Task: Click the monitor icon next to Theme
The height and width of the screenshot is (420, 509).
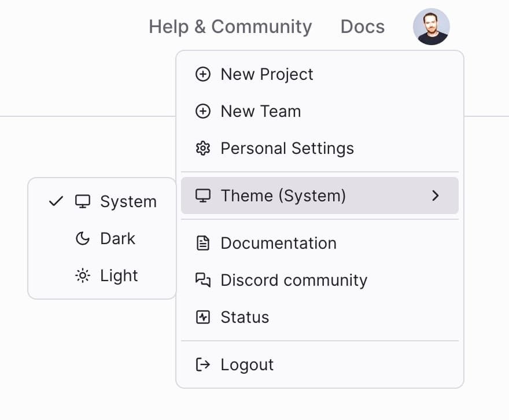Action: 203,196
